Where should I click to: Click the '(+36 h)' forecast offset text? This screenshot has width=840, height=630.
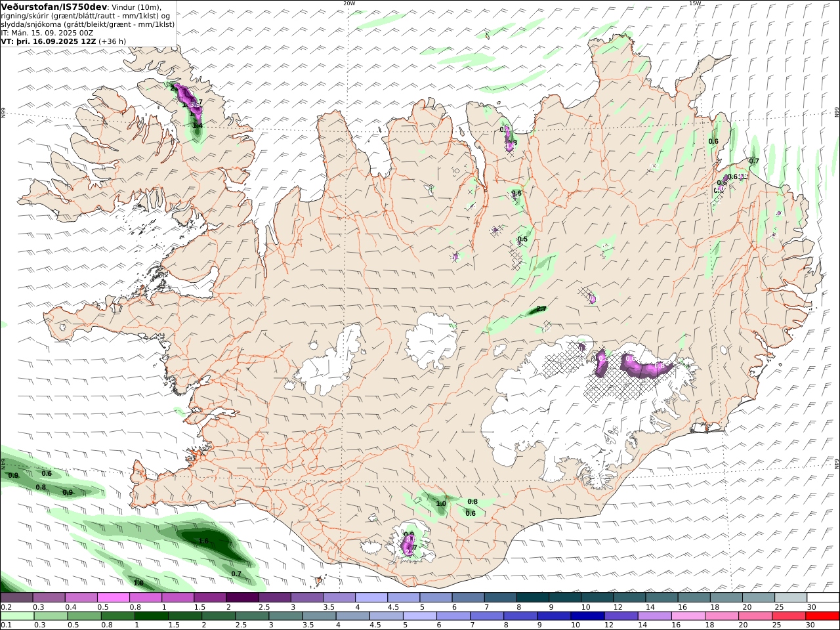coord(113,41)
